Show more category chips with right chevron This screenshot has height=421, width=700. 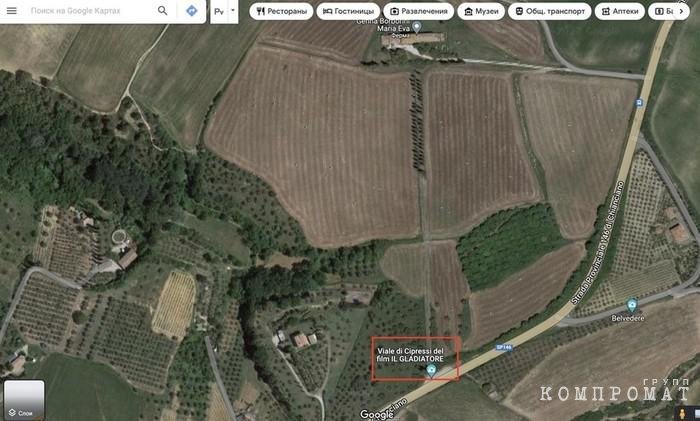681,11
